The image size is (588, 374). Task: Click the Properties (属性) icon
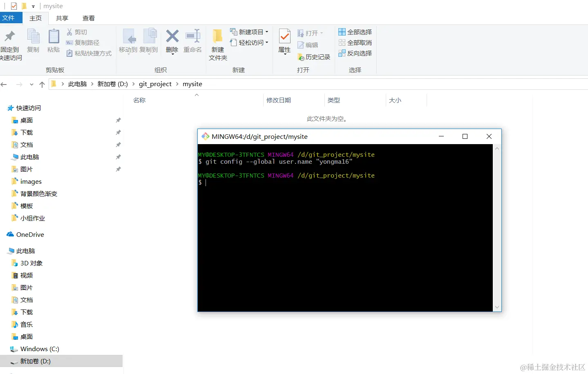tap(285, 36)
